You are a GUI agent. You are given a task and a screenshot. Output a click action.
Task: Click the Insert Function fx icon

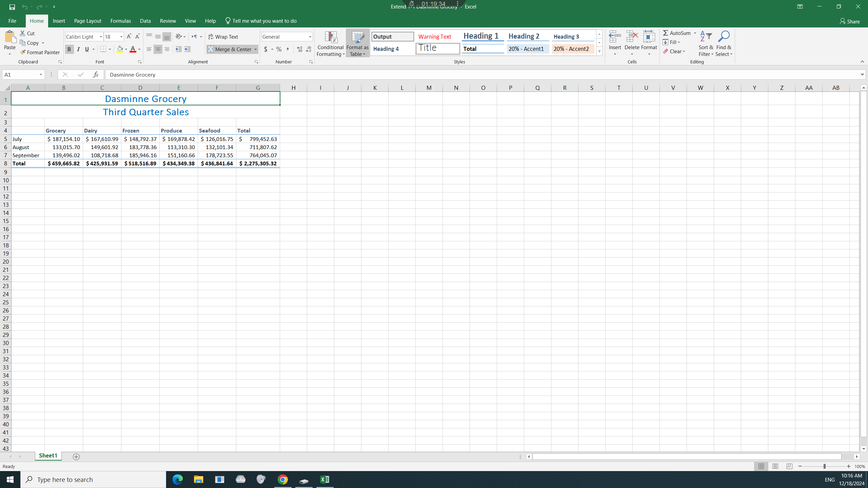click(96, 75)
